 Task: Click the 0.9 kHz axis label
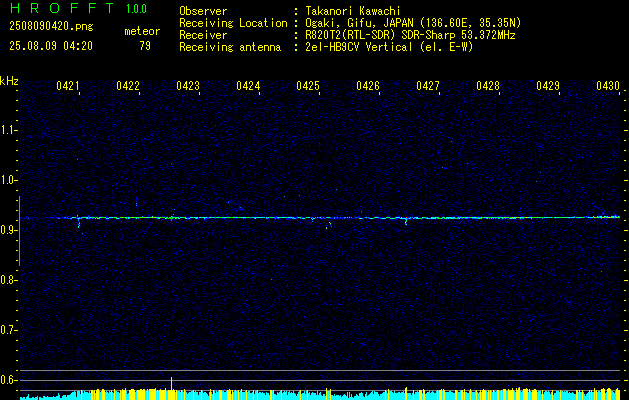pyautogui.click(x=8, y=230)
